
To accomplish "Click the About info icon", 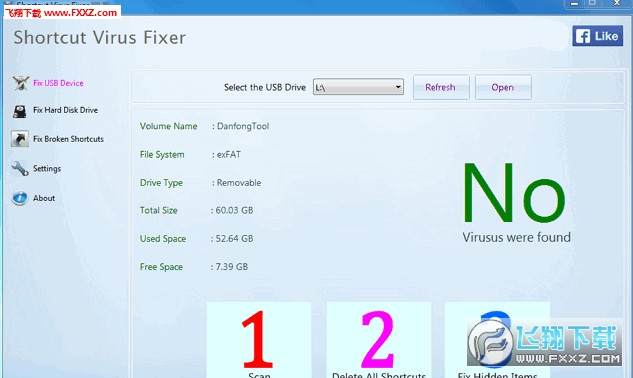I will (x=19, y=198).
